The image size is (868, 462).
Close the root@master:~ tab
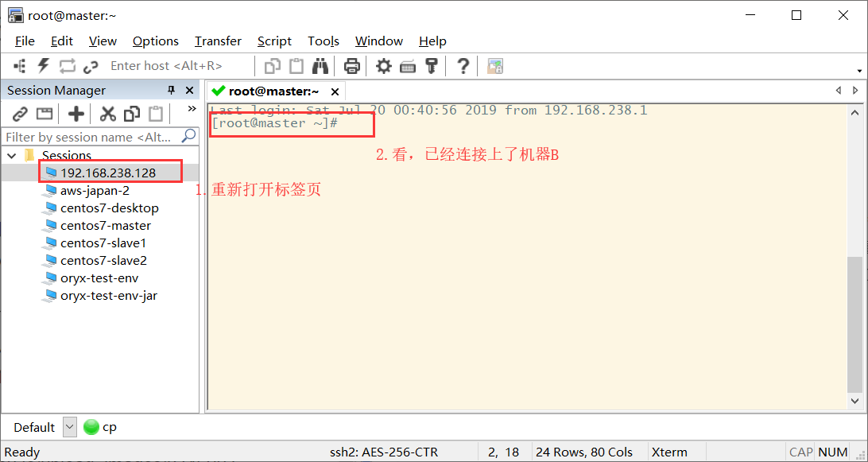pyautogui.click(x=335, y=91)
